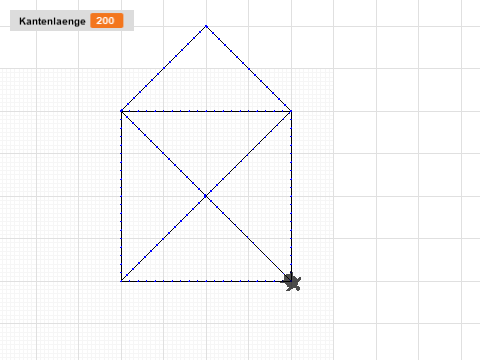The width and height of the screenshot is (480, 360).
Task: Click inside the roof triangle
Action: coord(206,82)
